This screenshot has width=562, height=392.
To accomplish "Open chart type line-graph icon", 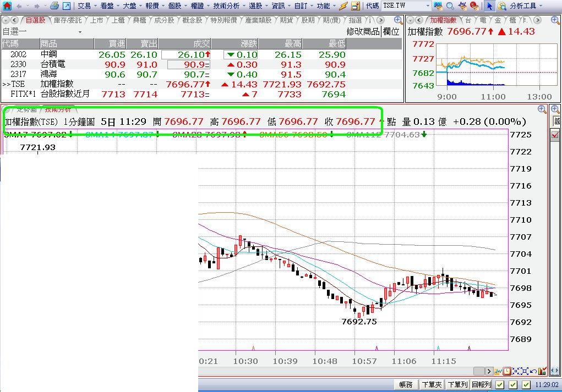I will pyautogui.click(x=498, y=371).
